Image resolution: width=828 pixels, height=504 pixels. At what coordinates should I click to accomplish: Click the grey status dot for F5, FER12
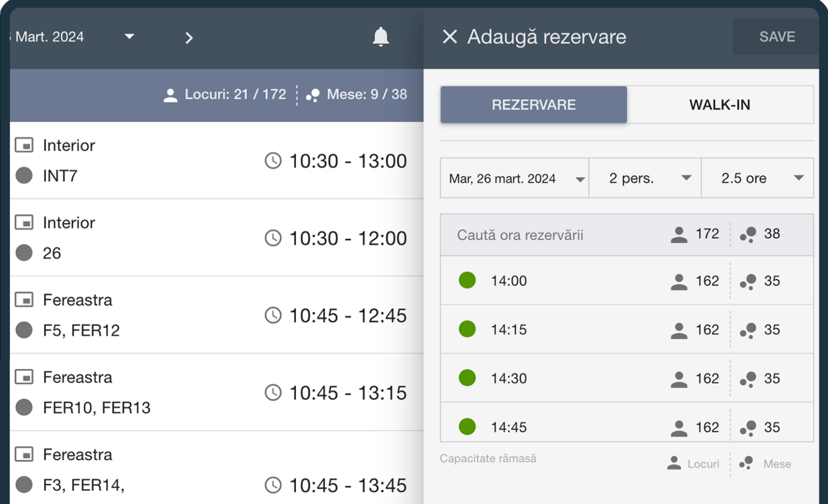[x=24, y=330]
